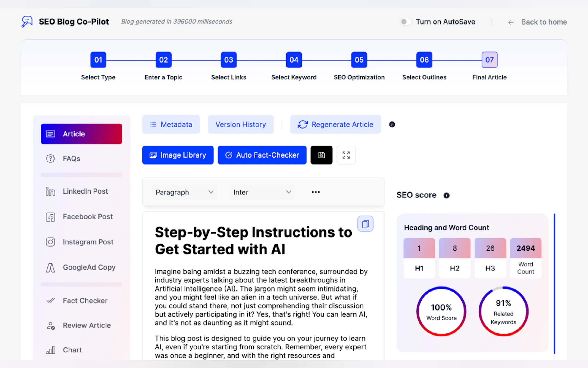Click info icon beside SEO score
This screenshot has height=368, width=588.
[446, 195]
